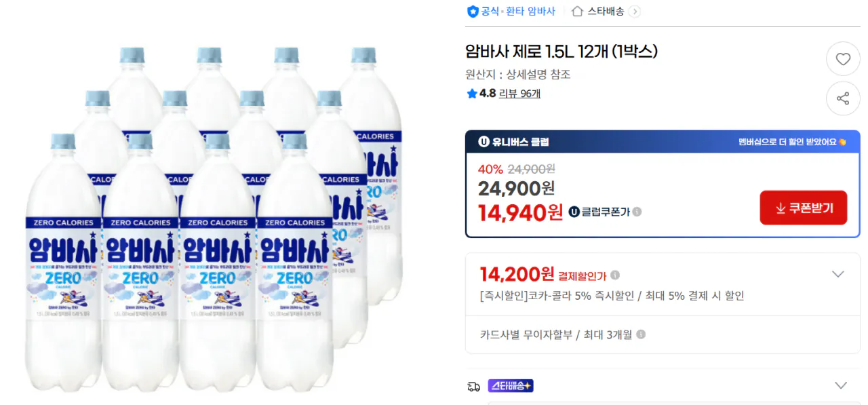Open the chevron next to 스타배송 at top
Viewport: 868px width, 405px height.
tap(635, 12)
